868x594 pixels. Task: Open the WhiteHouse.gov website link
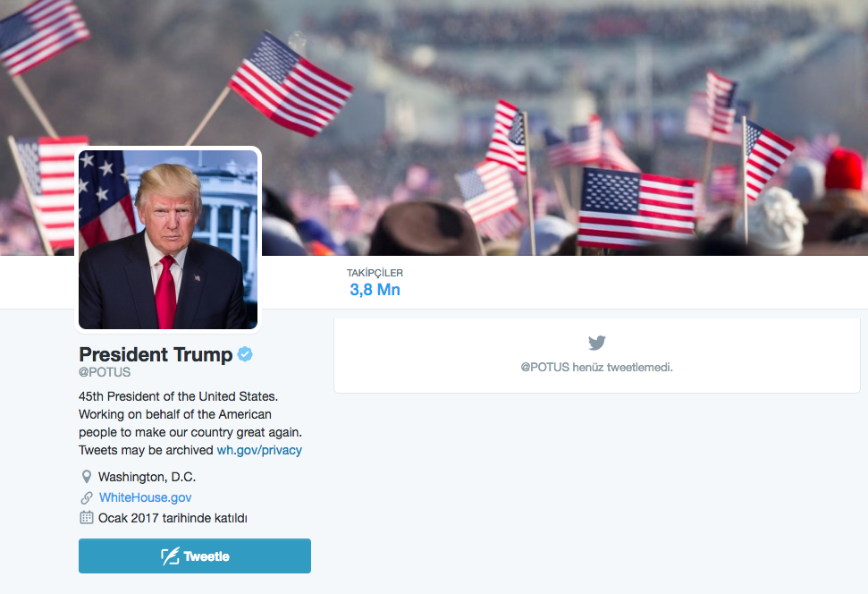(x=145, y=497)
